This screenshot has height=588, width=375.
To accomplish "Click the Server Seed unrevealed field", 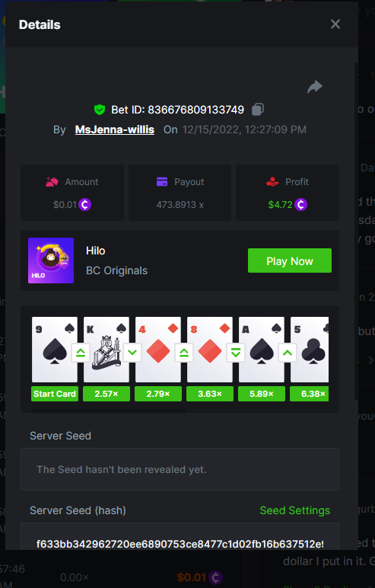I will pyautogui.click(x=180, y=469).
